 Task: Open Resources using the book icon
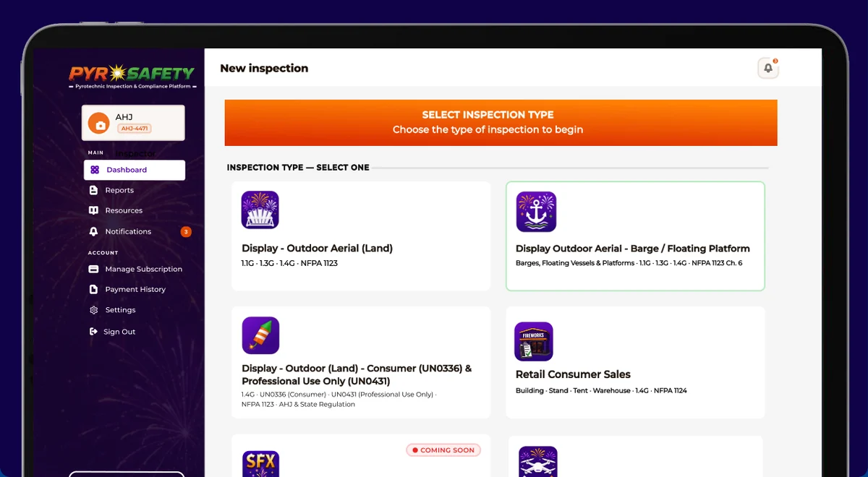(x=93, y=210)
